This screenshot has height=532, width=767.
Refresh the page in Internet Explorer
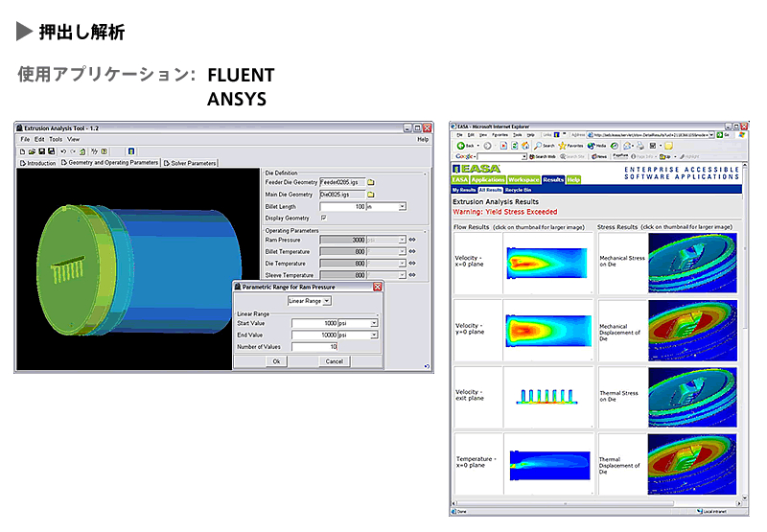click(x=515, y=146)
